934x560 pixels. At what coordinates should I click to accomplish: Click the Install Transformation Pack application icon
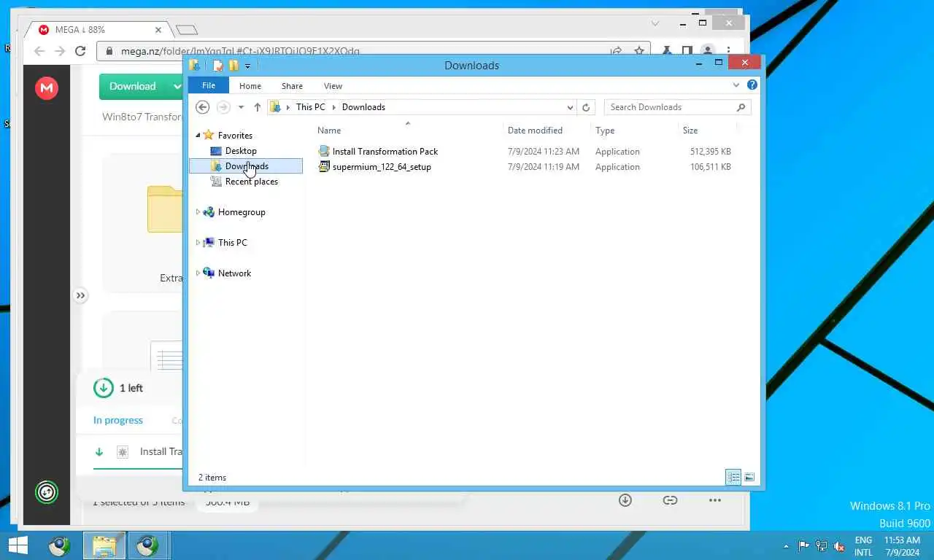click(325, 152)
